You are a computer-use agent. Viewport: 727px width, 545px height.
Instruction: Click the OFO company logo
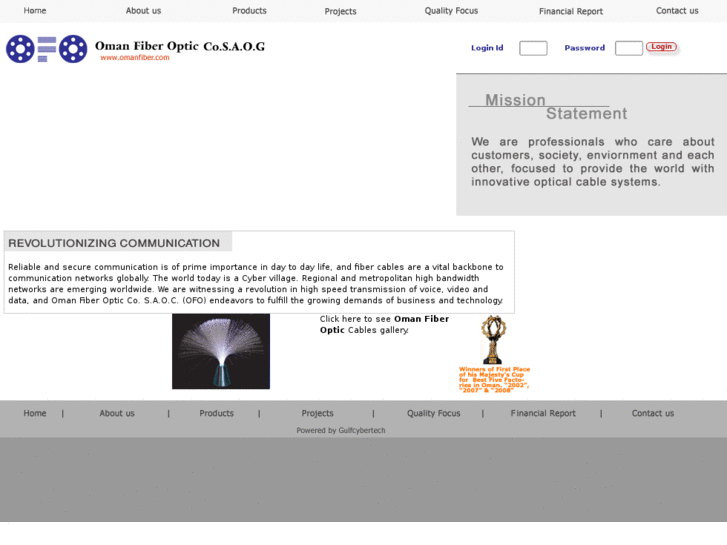(46, 49)
